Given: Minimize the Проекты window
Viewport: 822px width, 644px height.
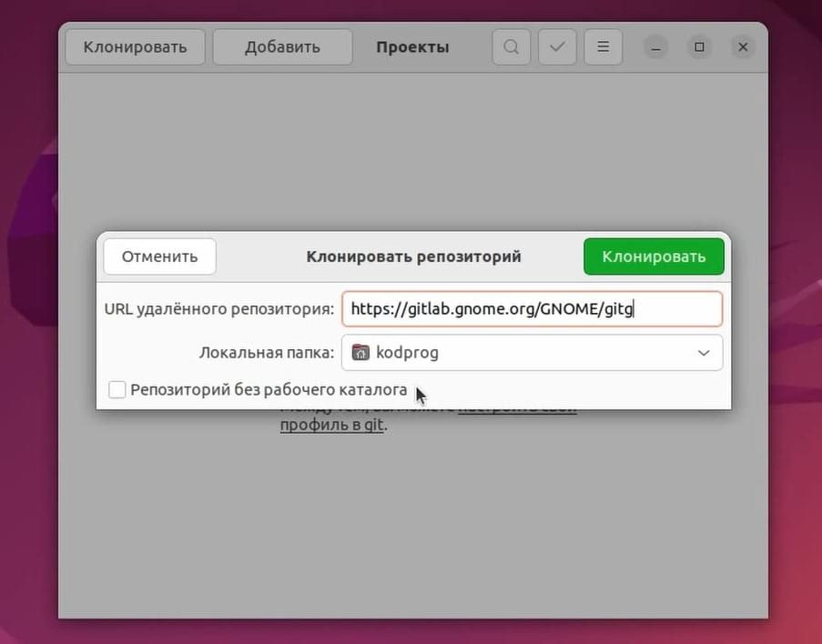Looking at the screenshot, I should click(655, 47).
